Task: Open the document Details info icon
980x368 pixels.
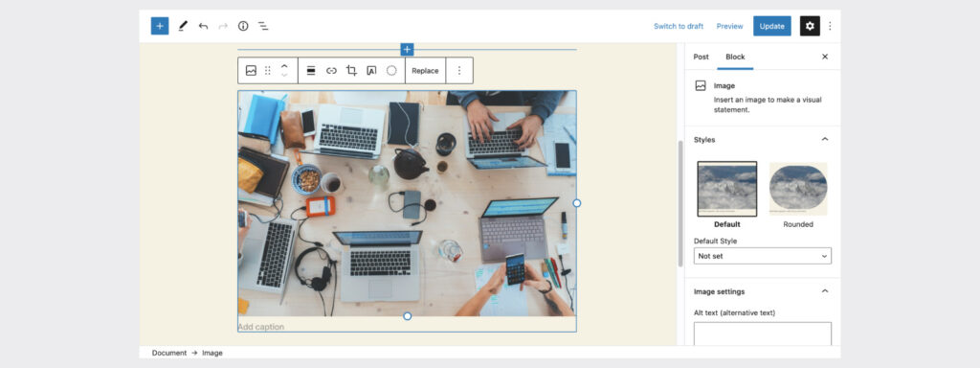Action: [243, 26]
